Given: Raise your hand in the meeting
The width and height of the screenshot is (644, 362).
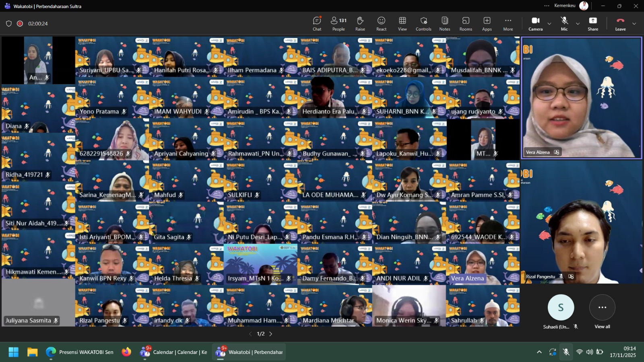Looking at the screenshot, I should 360,23.
